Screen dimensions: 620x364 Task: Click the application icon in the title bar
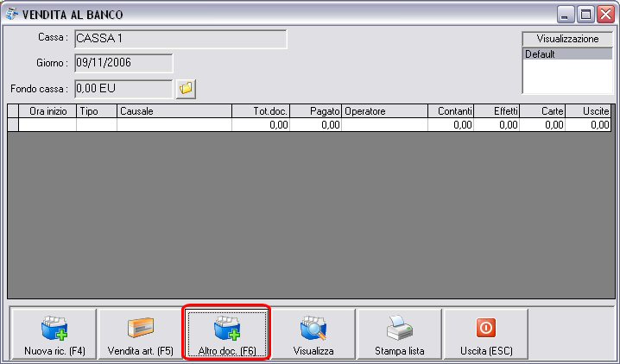[12, 14]
